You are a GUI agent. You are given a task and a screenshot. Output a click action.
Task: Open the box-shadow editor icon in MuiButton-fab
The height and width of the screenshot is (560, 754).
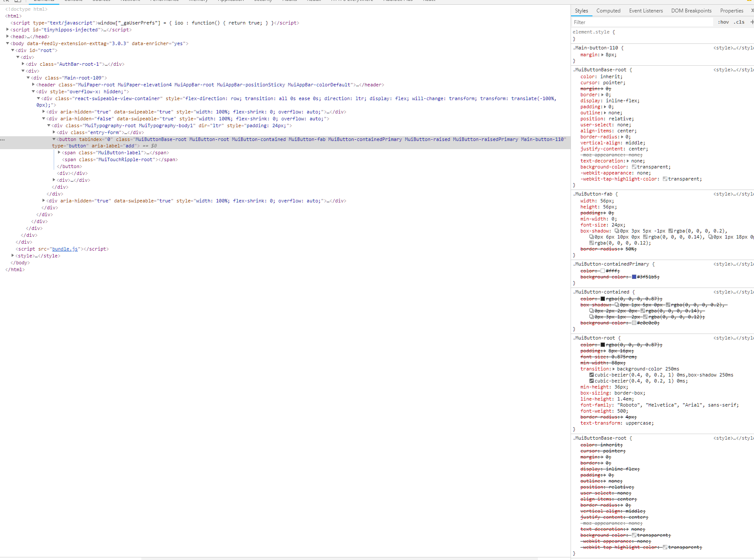[616, 231]
